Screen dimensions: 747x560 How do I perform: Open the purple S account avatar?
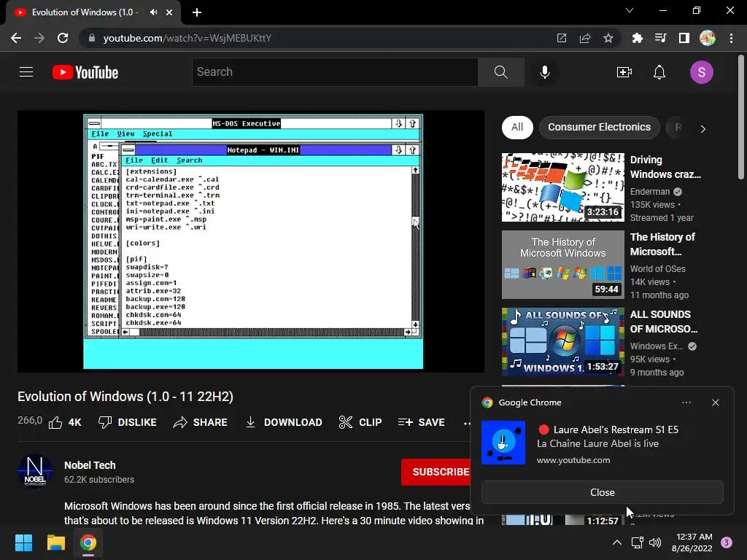(701, 72)
